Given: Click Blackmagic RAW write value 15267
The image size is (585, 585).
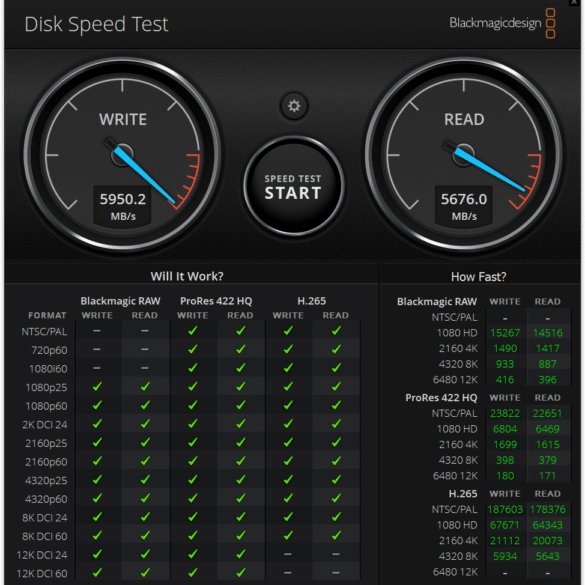Looking at the screenshot, I should point(505,332).
